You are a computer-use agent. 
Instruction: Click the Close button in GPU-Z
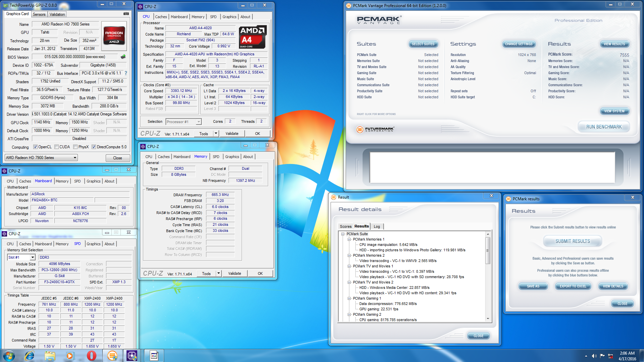(x=117, y=158)
